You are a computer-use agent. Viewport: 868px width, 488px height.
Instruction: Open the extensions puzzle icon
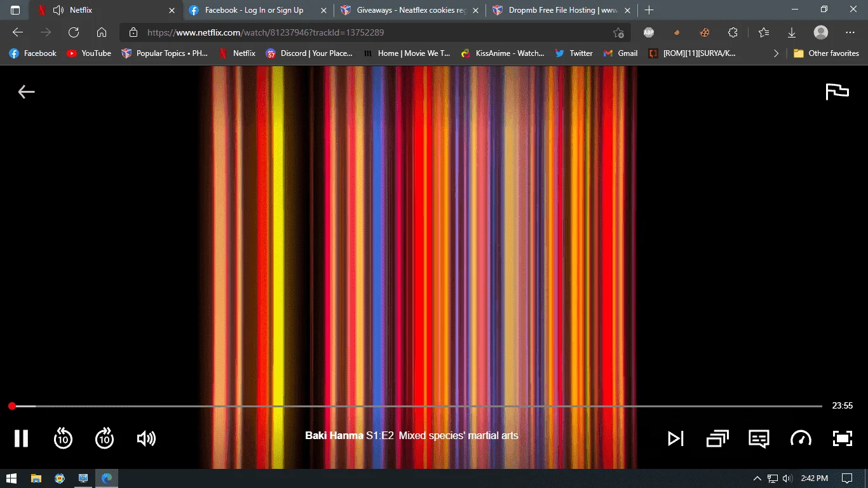(733, 32)
